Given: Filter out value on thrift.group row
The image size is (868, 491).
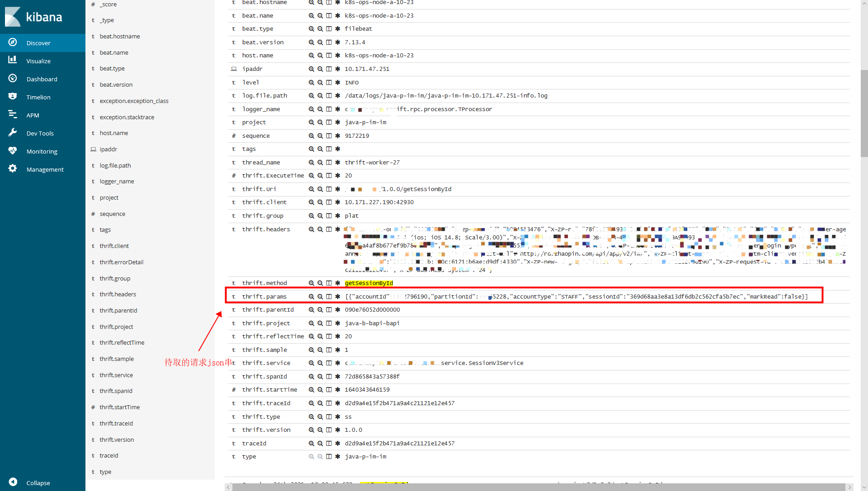Looking at the screenshot, I should 320,216.
